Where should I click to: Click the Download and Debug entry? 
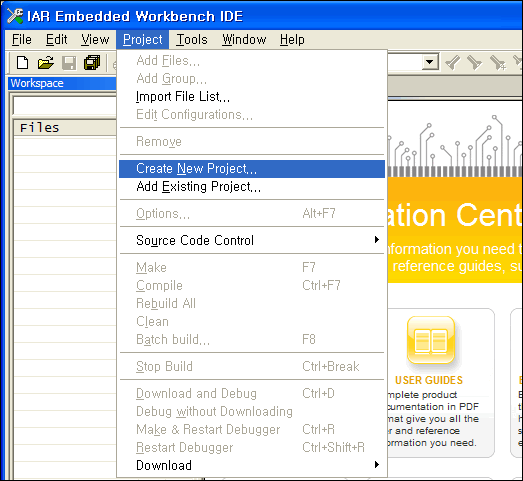(252, 394)
